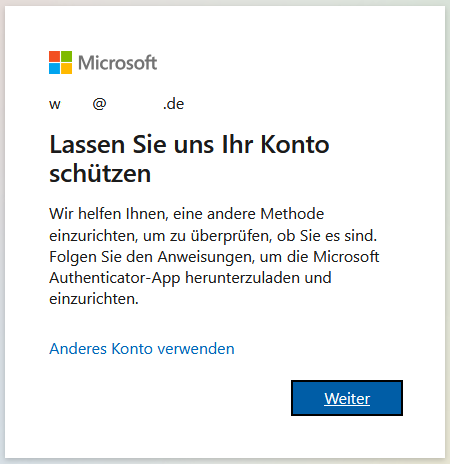This screenshot has width=450, height=464.
Task: Click the red square in Microsoft logo
Action: click(54, 56)
